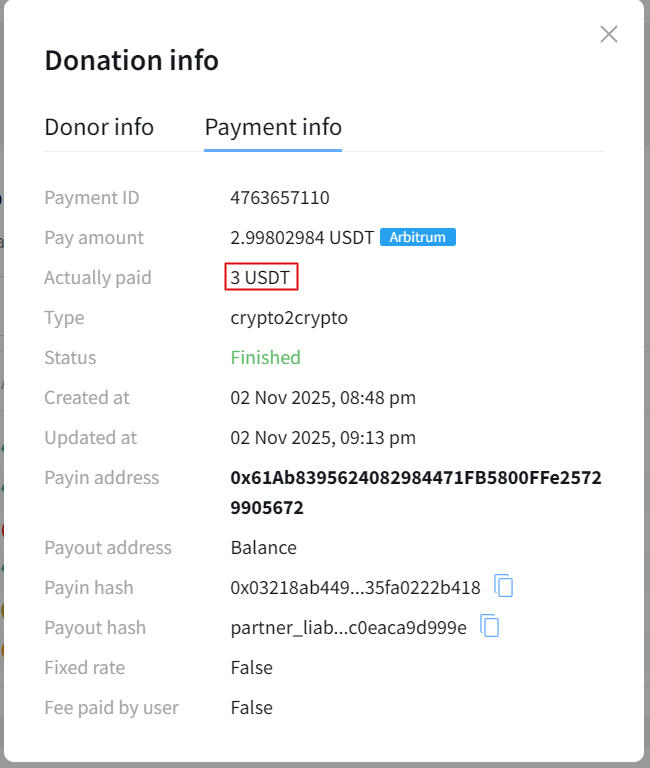Select the Payment info tab

(273, 127)
